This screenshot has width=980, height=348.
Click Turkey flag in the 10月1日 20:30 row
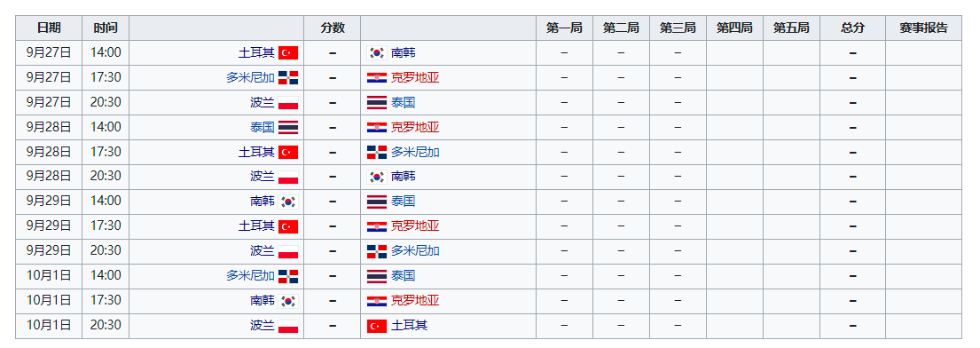(x=377, y=326)
